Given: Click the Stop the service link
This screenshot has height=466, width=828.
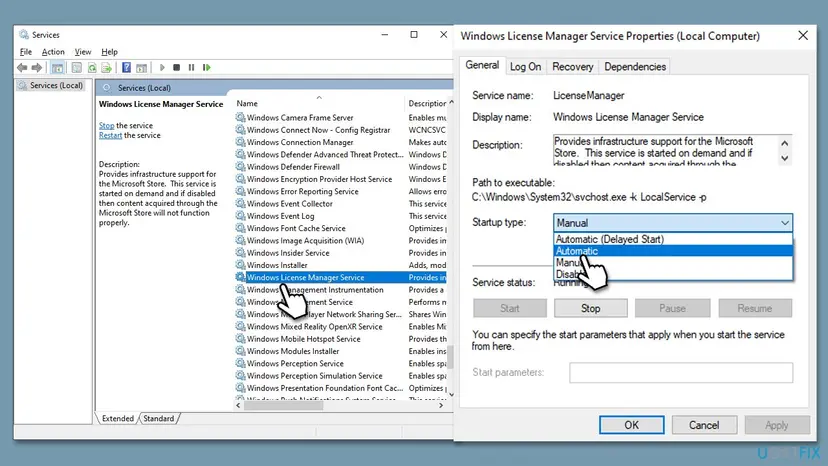Looking at the screenshot, I should click(x=106, y=125).
